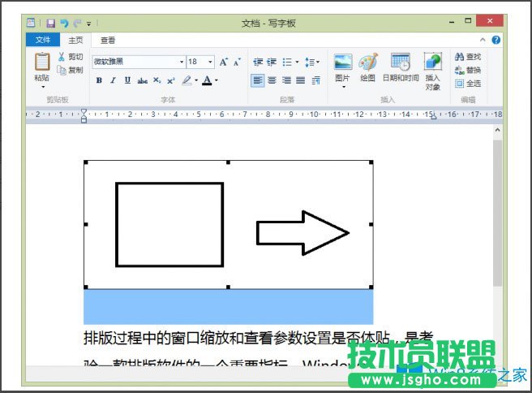Apply font color with the A swatch
Image resolution: width=532 pixels, height=393 pixels.
click(x=207, y=80)
